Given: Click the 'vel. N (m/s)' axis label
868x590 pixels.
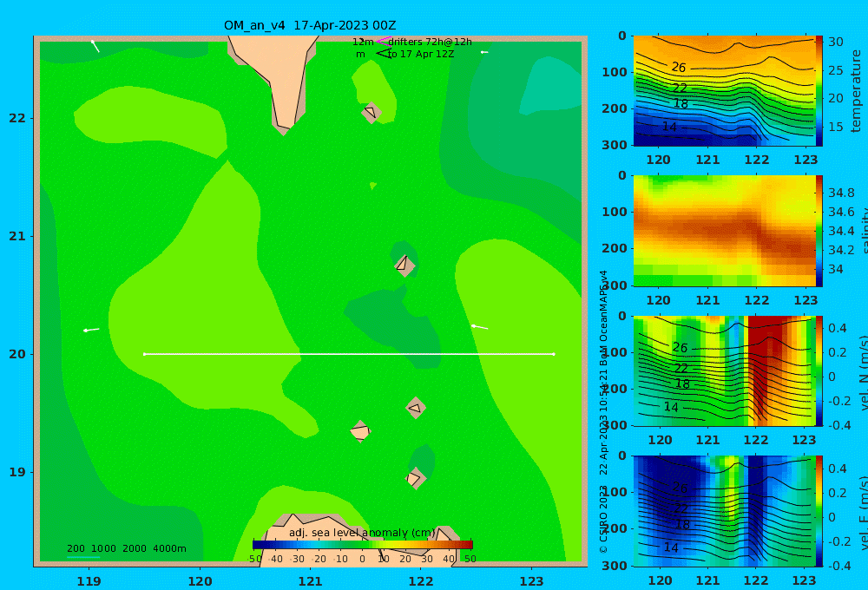Looking at the screenshot, I should (x=864, y=372).
